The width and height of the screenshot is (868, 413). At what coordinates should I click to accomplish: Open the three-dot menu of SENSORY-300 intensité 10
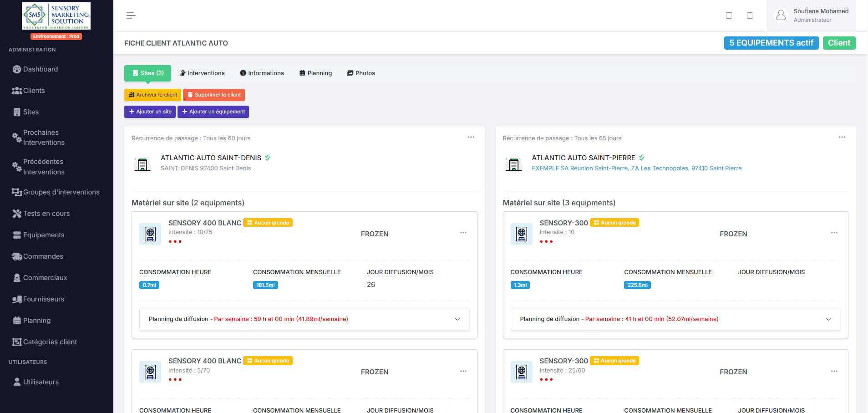pos(834,233)
